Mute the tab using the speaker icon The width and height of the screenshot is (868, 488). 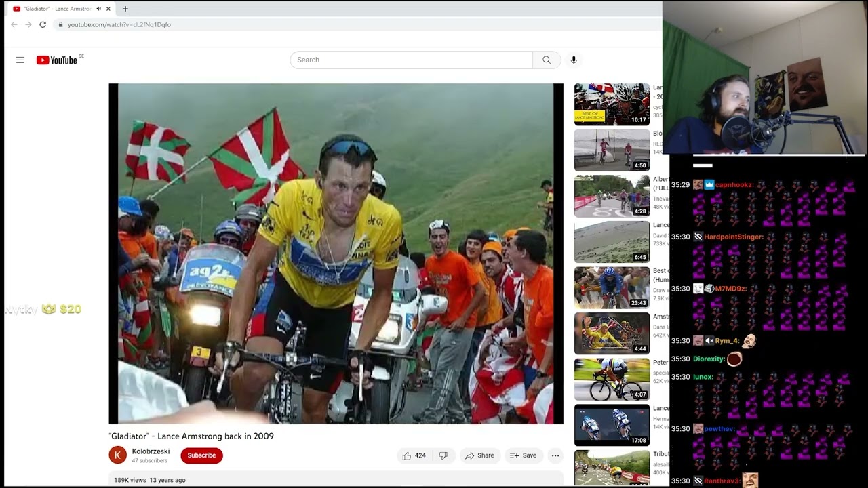click(x=98, y=9)
